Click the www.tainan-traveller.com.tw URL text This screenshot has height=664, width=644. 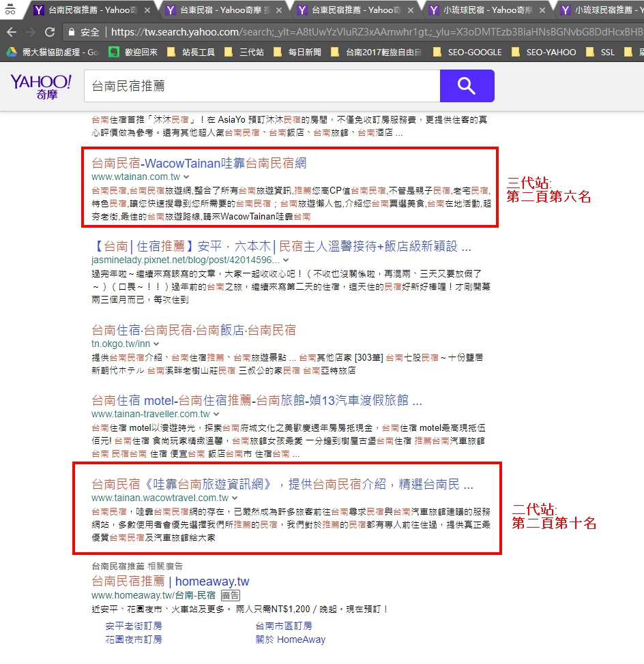point(151,414)
